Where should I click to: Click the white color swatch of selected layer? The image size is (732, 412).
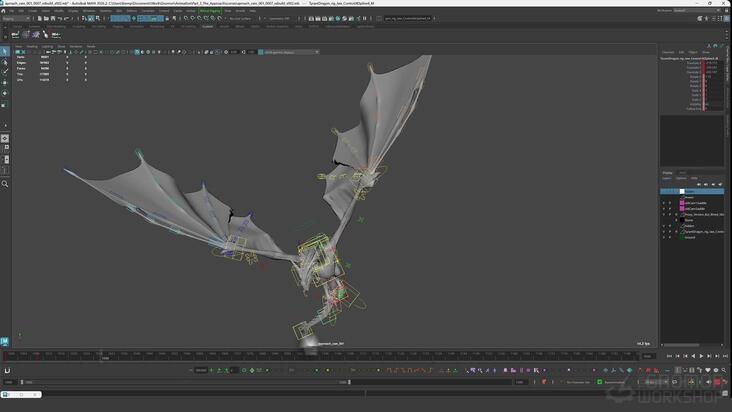point(682,191)
